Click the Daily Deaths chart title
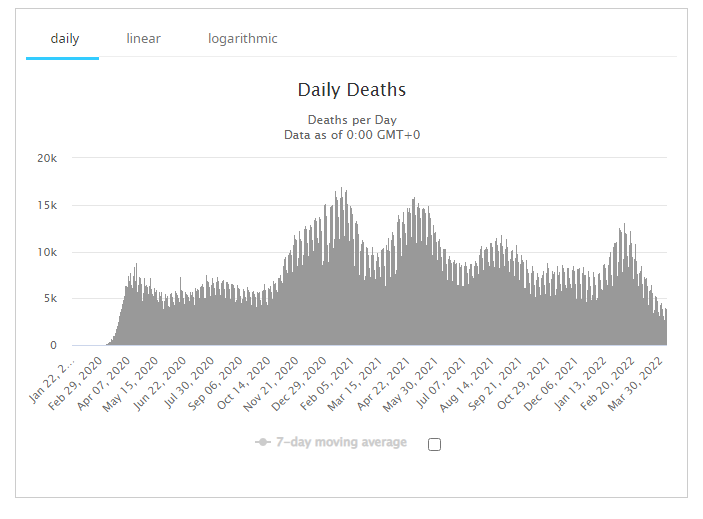 351,90
